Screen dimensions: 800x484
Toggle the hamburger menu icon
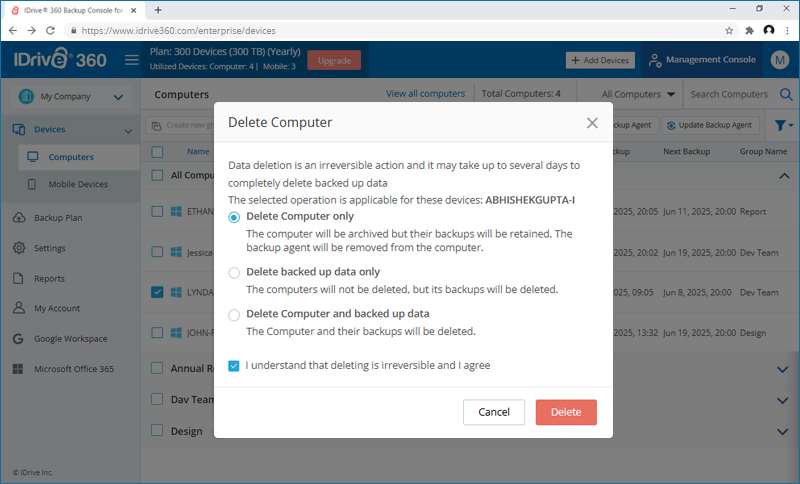click(x=131, y=60)
